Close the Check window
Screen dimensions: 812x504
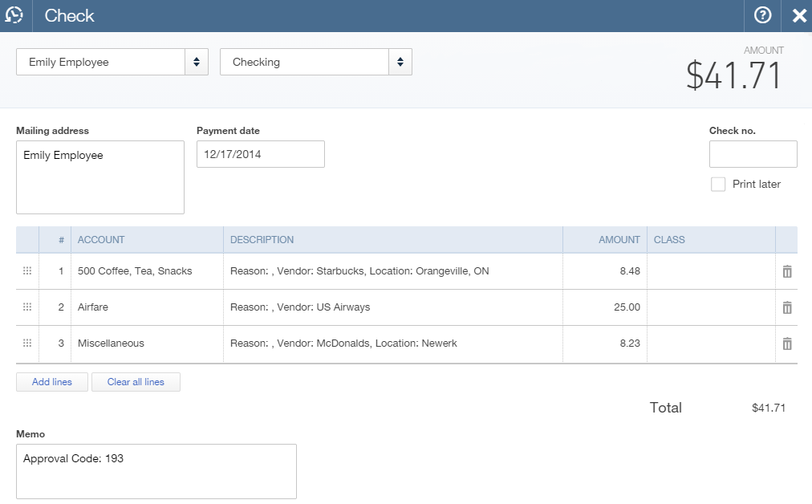pyautogui.click(x=799, y=15)
